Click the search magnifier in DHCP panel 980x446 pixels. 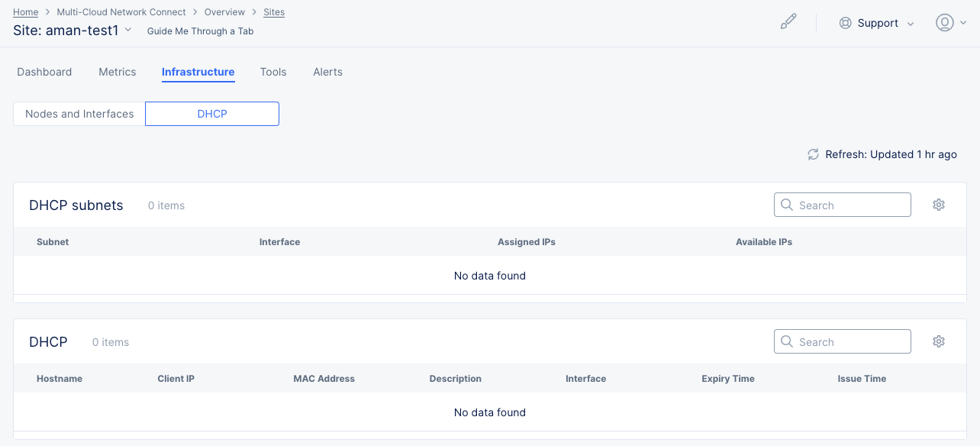[787, 341]
